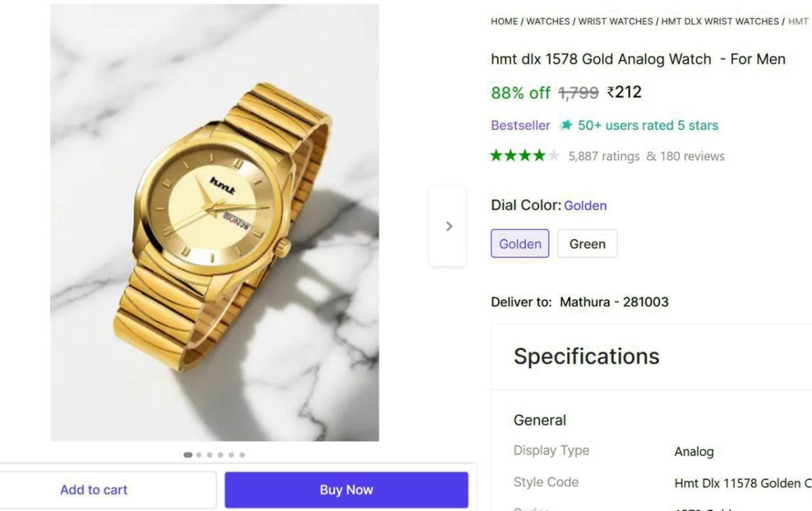Click the green star badge icon

(x=566, y=125)
